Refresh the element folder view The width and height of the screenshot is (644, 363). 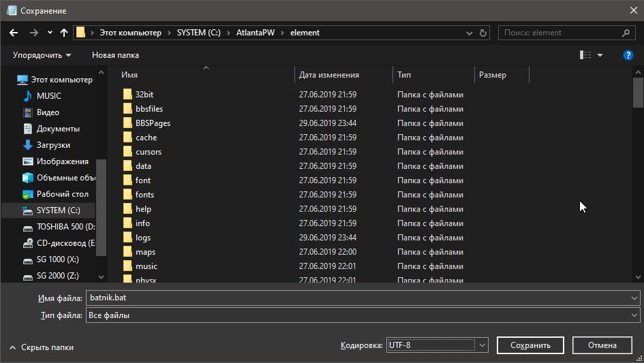483,33
